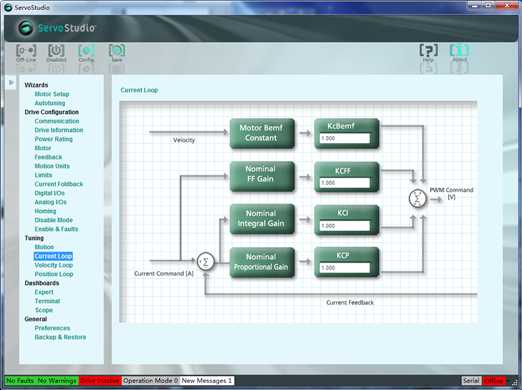
Task: Open Drive Information page
Action: (59, 130)
